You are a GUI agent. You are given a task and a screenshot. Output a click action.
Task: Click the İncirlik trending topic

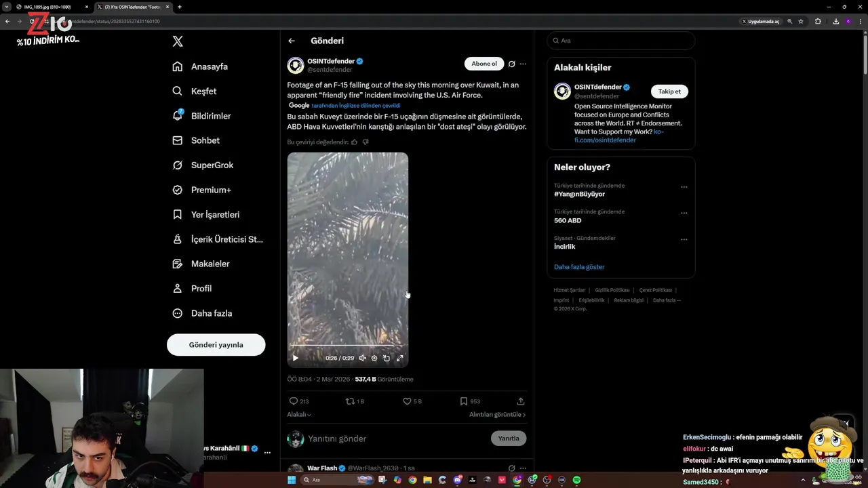click(564, 247)
